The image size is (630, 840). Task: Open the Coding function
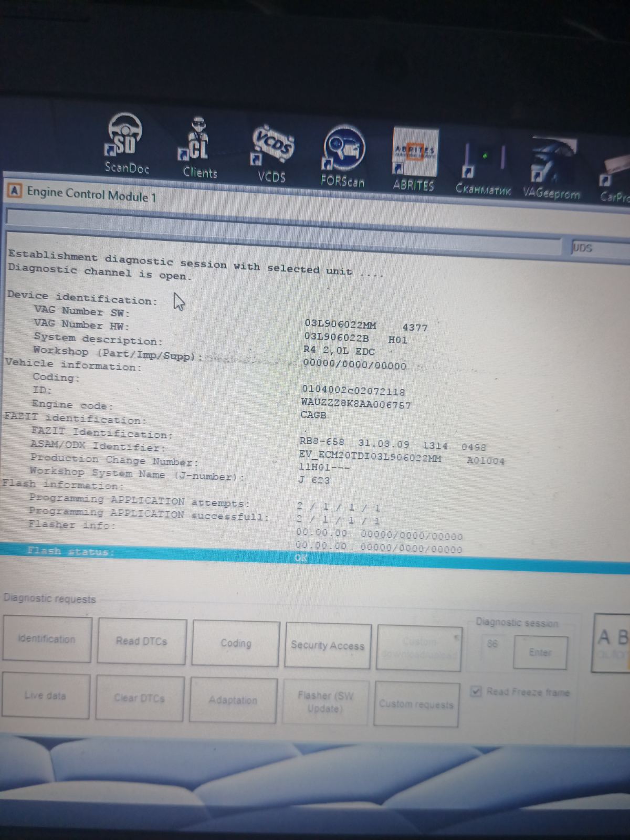point(235,643)
